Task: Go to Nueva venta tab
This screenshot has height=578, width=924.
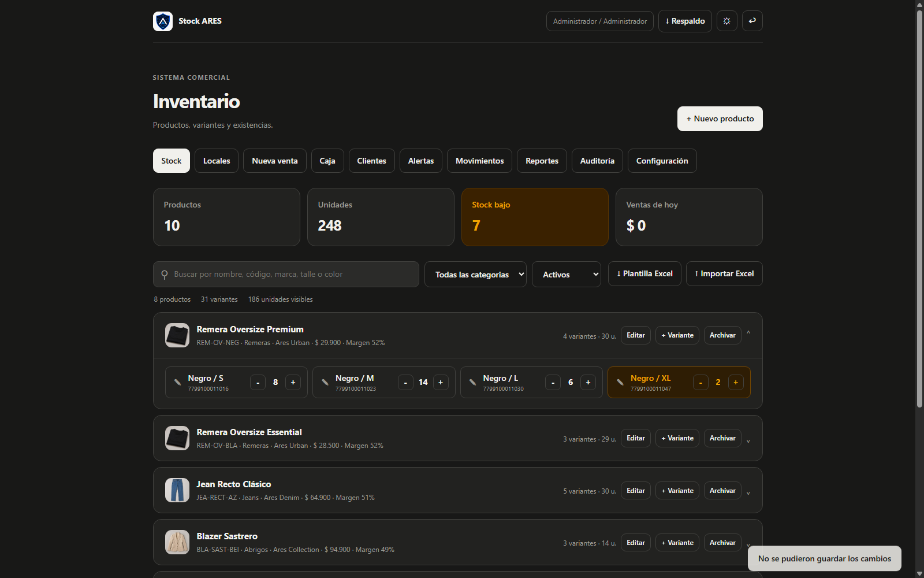Action: click(x=275, y=161)
